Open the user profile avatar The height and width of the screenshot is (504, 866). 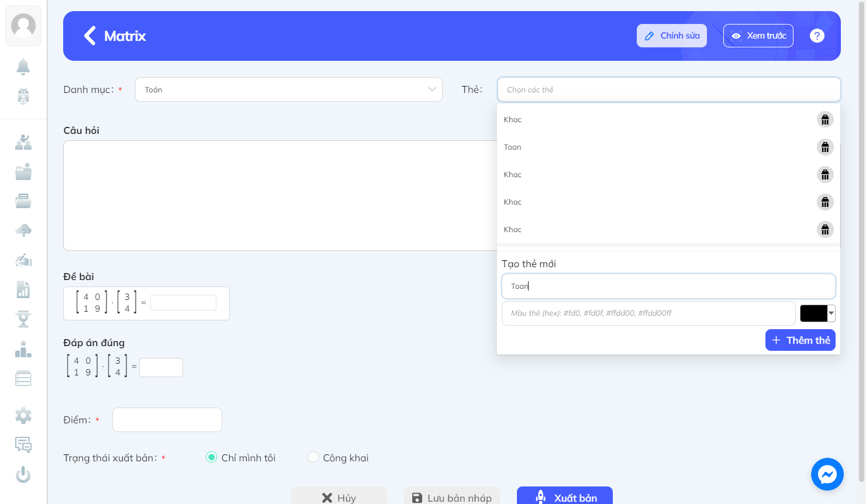23,26
